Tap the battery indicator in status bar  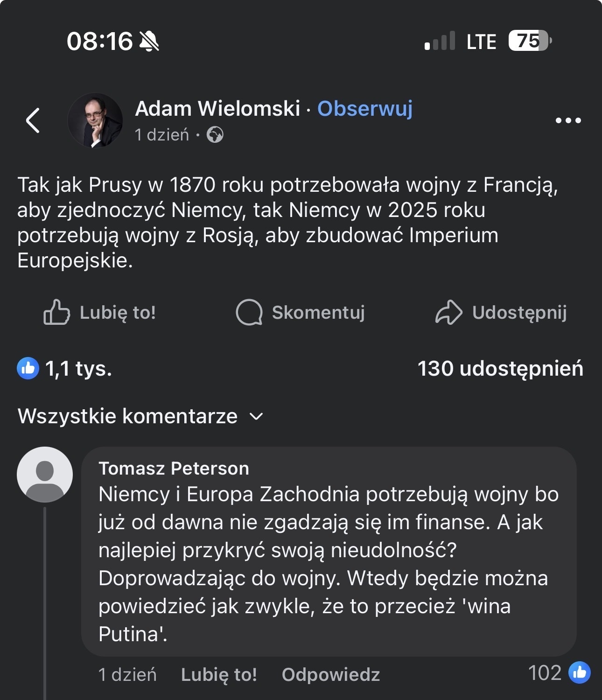tap(530, 41)
